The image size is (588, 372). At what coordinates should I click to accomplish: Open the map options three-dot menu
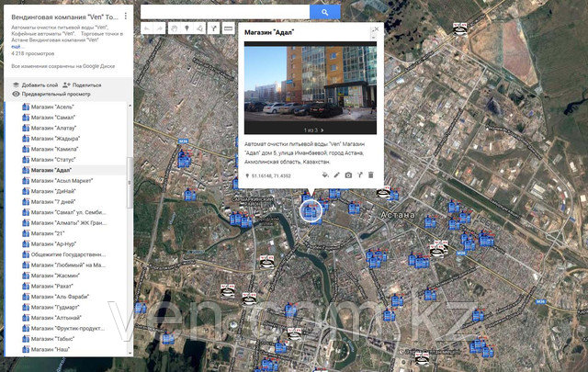pyautogui.click(x=126, y=17)
